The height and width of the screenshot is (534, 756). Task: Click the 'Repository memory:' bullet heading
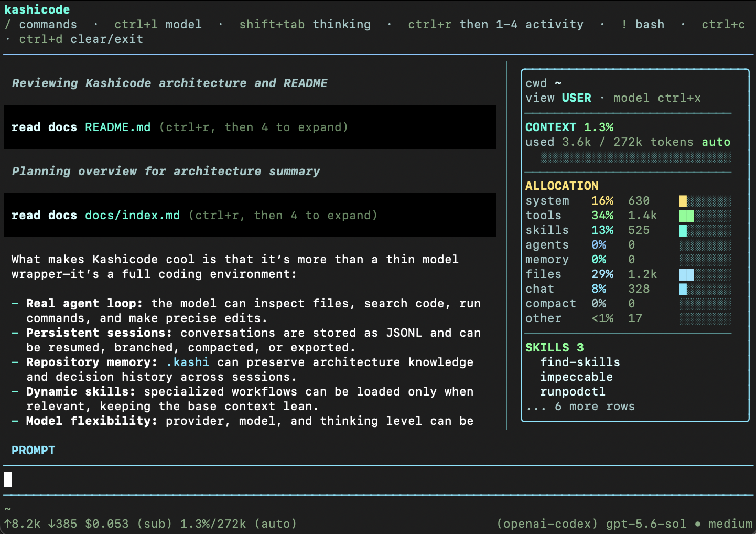[92, 362]
